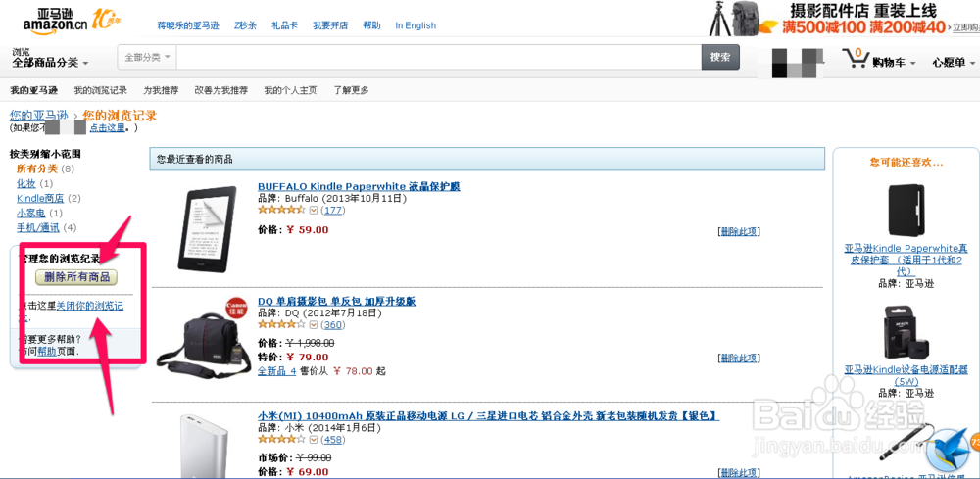Viewport: 980px width, 479px height.
Task: Click the 搜索 search button
Action: click(x=720, y=57)
